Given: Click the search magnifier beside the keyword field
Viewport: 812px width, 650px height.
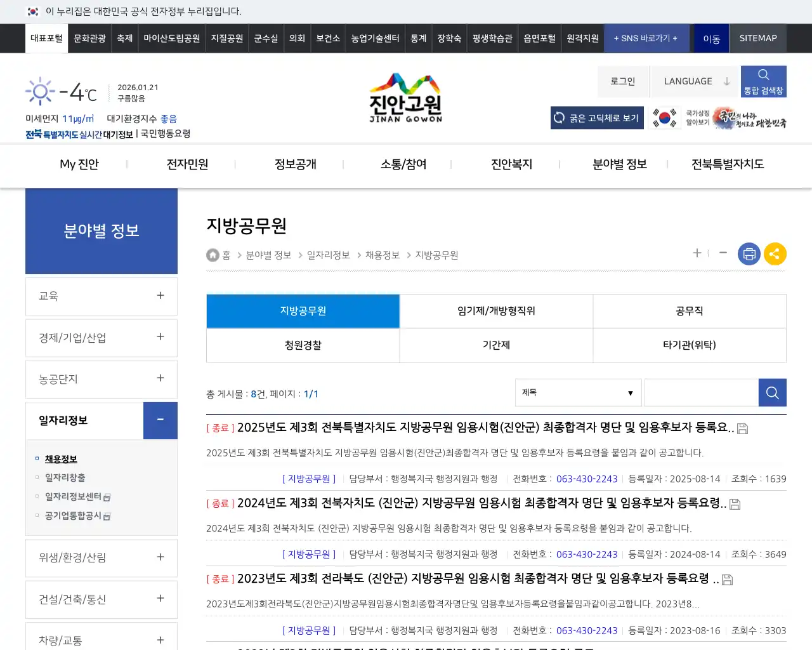Looking at the screenshot, I should [772, 392].
